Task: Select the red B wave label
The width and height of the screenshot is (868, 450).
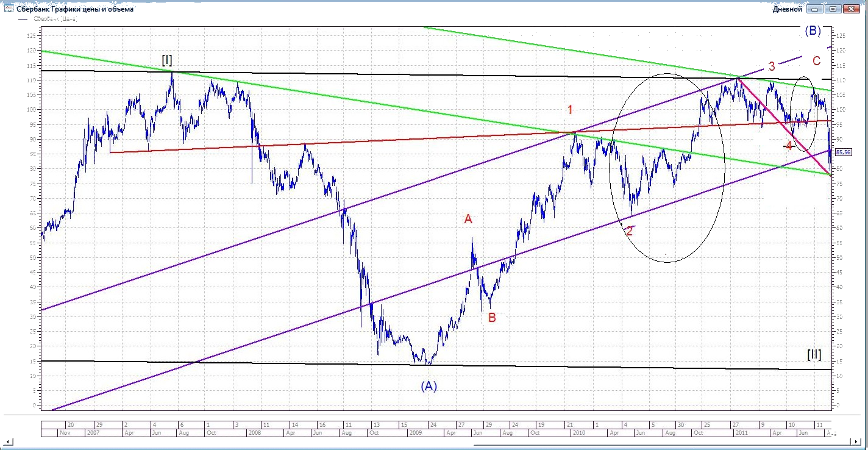Action: pyautogui.click(x=492, y=317)
